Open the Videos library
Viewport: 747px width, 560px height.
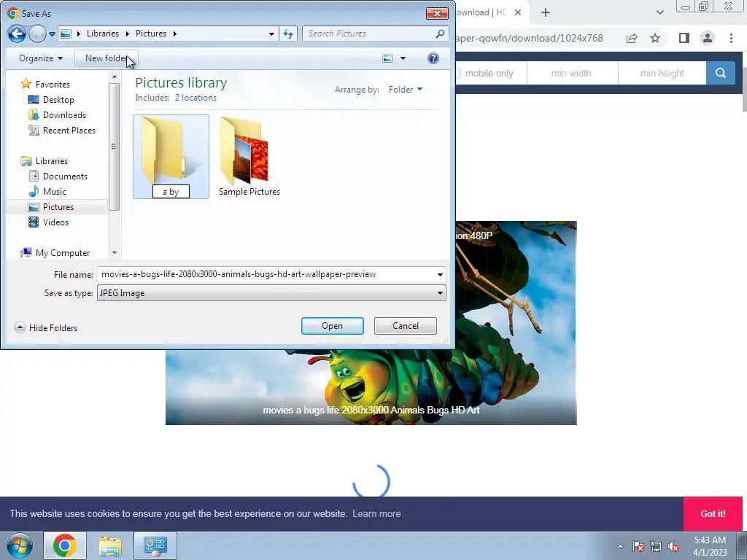[x=55, y=222]
